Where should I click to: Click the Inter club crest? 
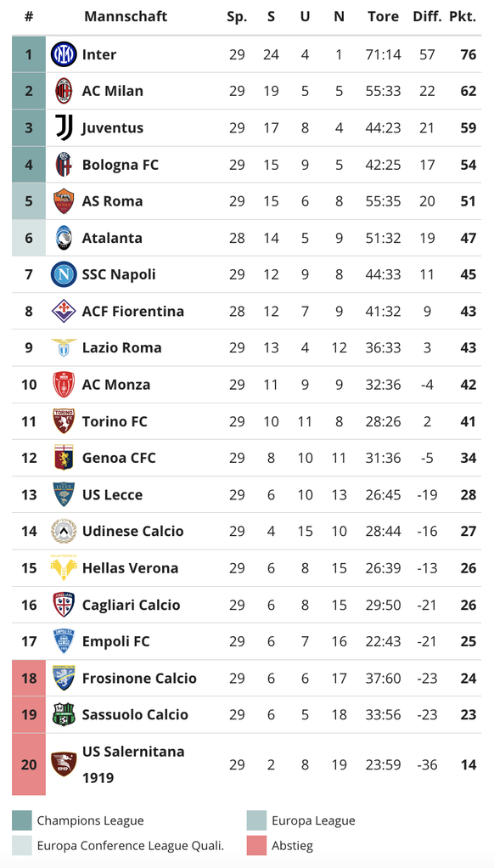point(64,54)
